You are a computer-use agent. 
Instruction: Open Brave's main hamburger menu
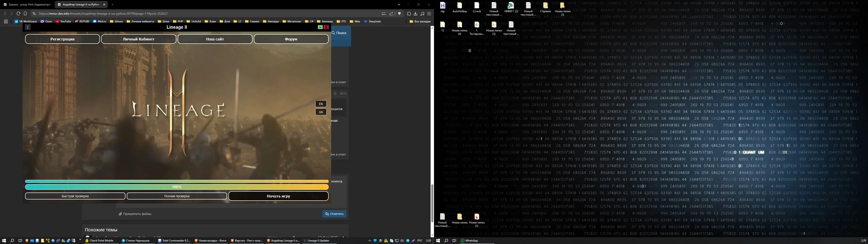point(429,14)
